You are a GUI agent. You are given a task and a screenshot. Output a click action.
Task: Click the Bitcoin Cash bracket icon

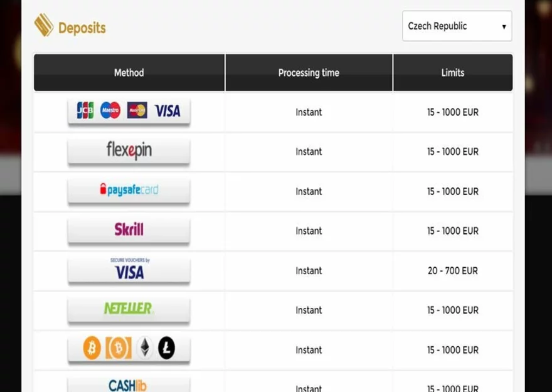click(117, 348)
